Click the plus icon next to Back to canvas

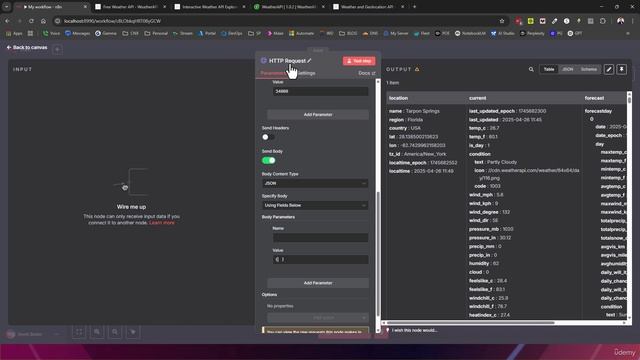57,49
